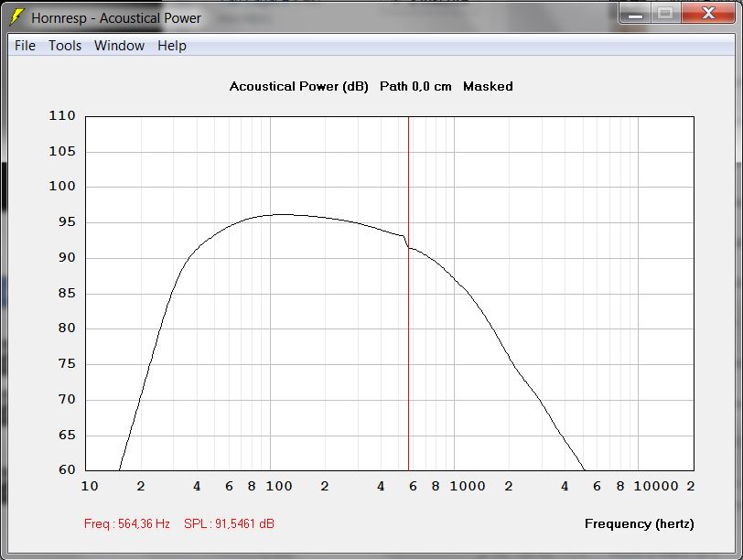Click the 60 value on vertical axis
Image resolution: width=743 pixels, height=560 pixels.
click(67, 469)
